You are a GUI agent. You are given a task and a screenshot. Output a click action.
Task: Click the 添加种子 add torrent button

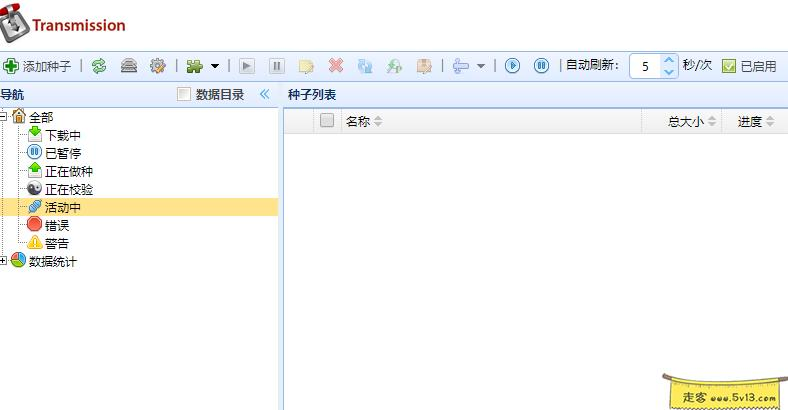(37, 66)
